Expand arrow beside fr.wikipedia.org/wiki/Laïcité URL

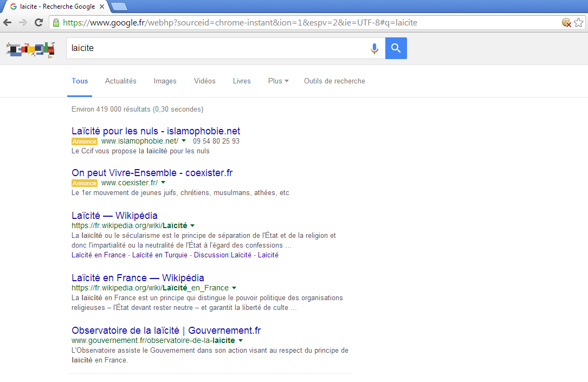click(x=192, y=225)
